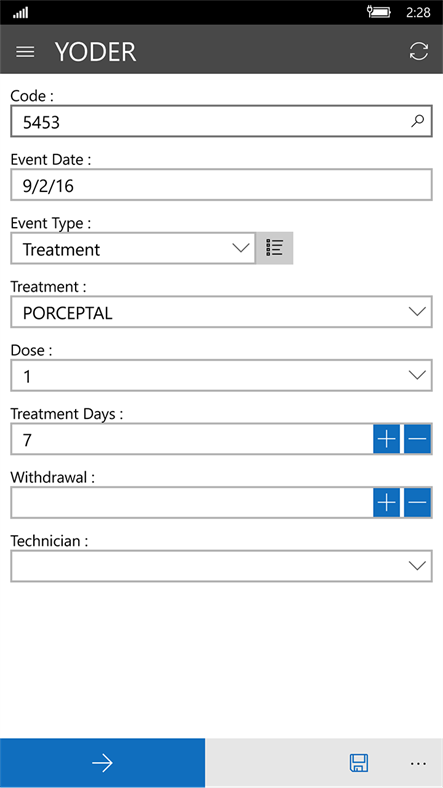Image resolution: width=443 pixels, height=788 pixels.
Task: Expand the Treatment PORCEPTAL dropdown
Action: [x=222, y=312]
